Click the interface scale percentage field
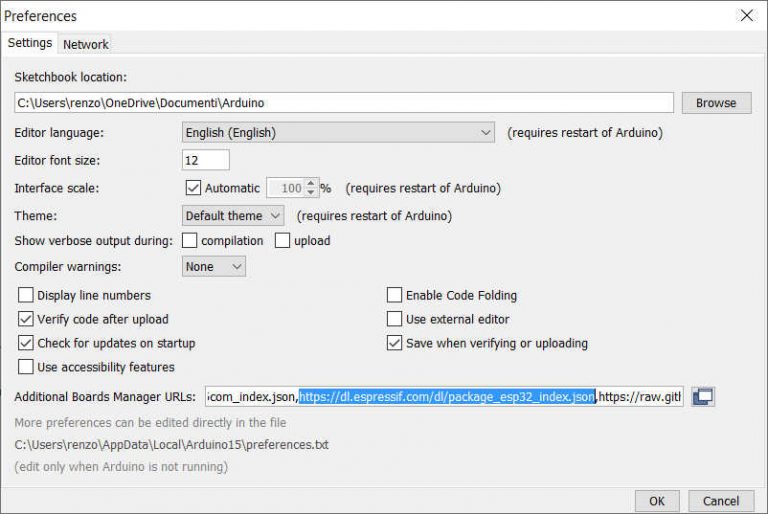 [287, 188]
